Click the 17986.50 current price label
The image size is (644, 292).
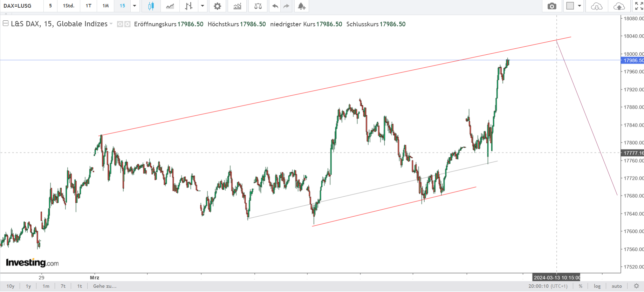(x=633, y=60)
